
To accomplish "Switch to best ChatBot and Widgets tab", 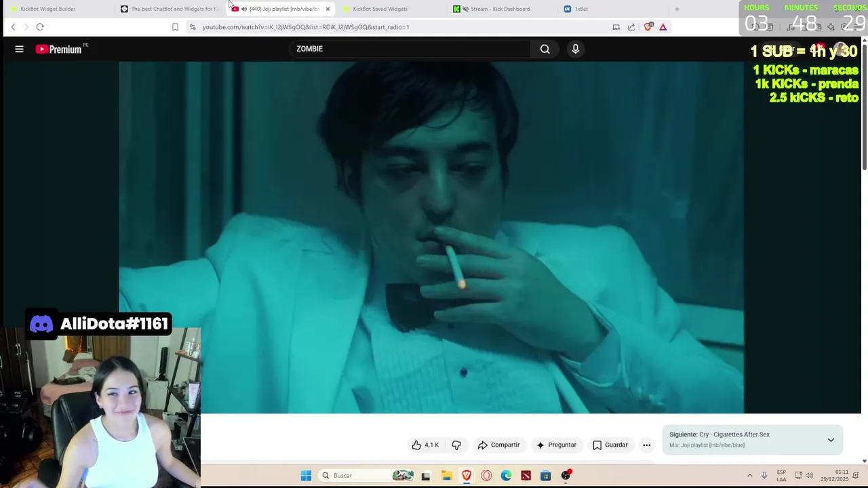I will click(x=170, y=9).
